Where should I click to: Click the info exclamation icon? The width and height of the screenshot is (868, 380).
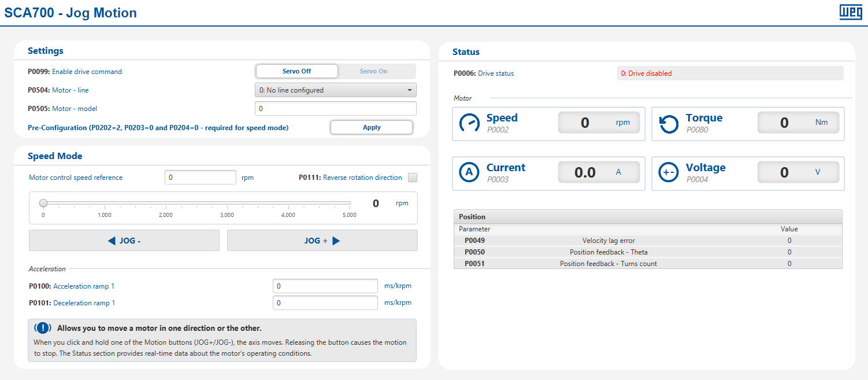[x=43, y=328]
